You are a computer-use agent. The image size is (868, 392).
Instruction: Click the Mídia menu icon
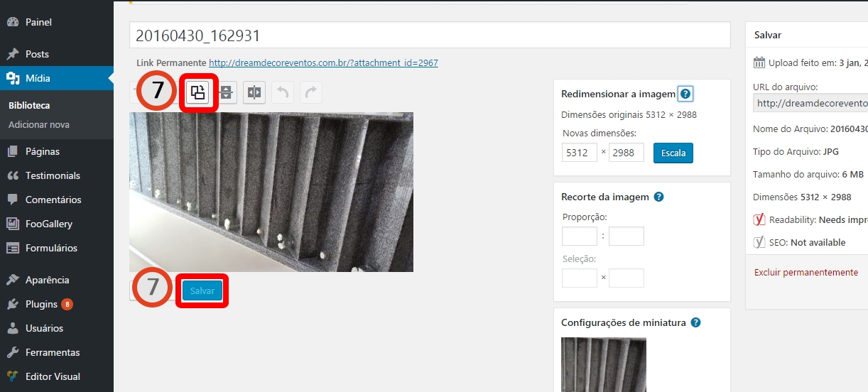(x=13, y=78)
